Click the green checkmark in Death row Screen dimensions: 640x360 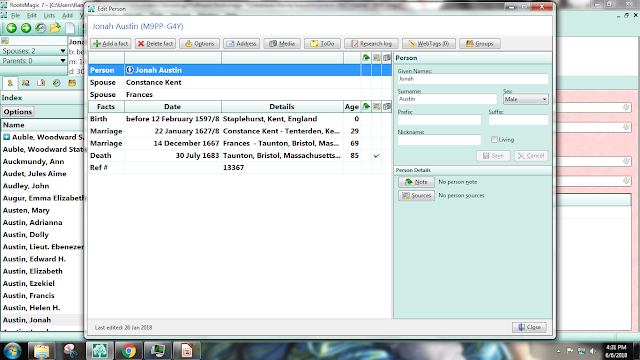pyautogui.click(x=376, y=156)
